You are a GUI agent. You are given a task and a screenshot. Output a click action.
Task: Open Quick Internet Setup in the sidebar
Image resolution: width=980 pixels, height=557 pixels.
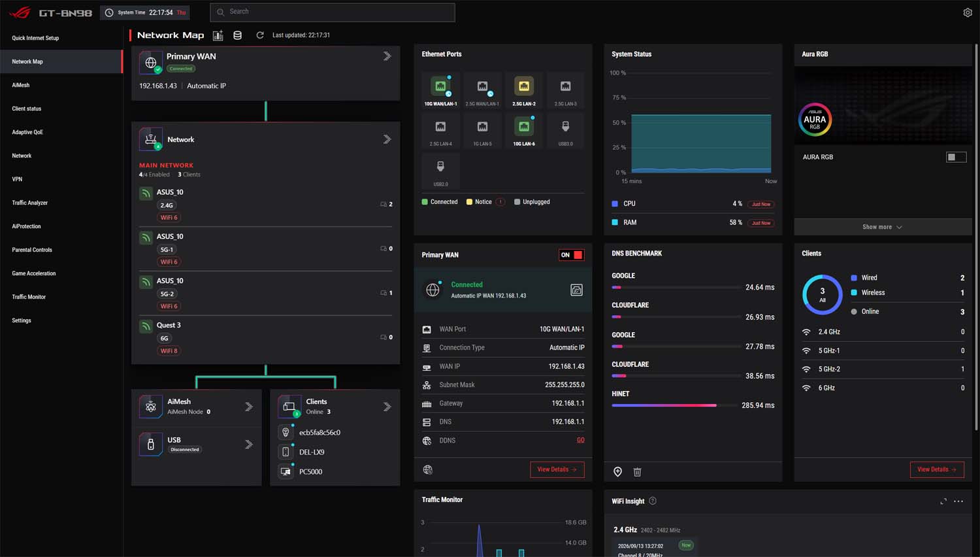tap(61, 38)
